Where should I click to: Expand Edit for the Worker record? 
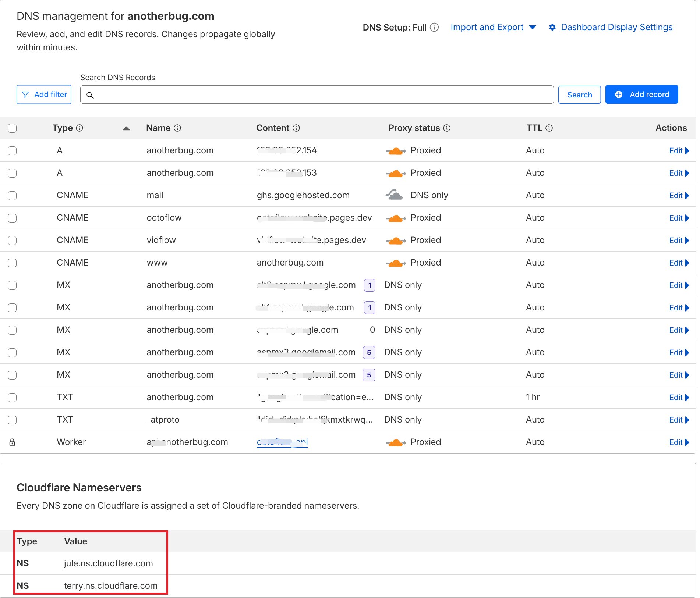pyautogui.click(x=679, y=442)
